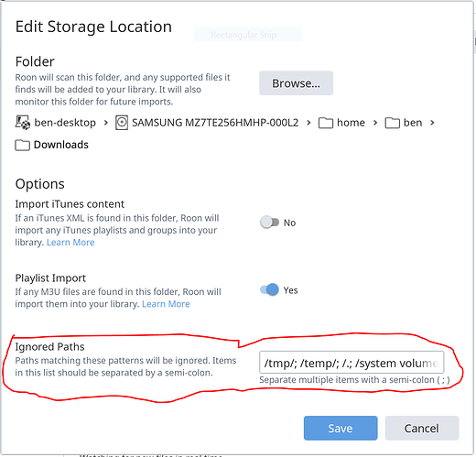Click the chevron after ben-desktop

click(106, 123)
